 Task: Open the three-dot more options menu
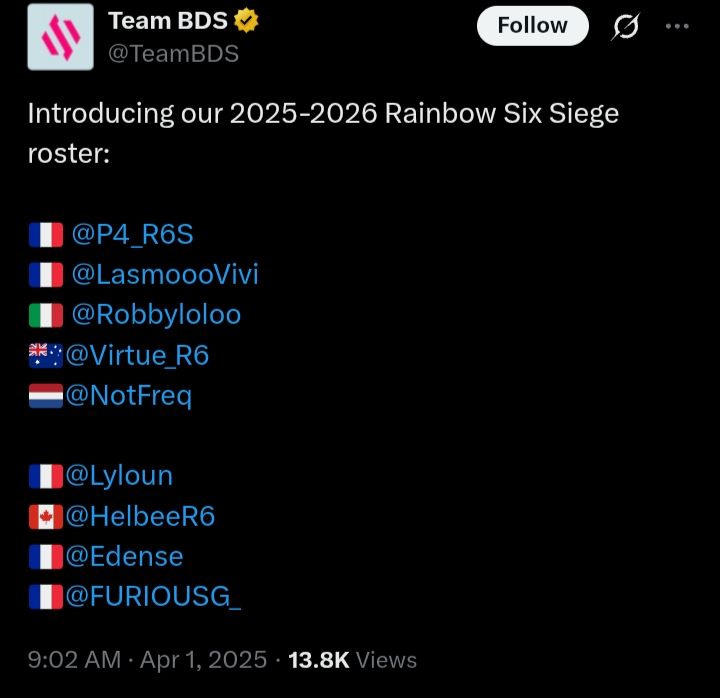(x=677, y=26)
